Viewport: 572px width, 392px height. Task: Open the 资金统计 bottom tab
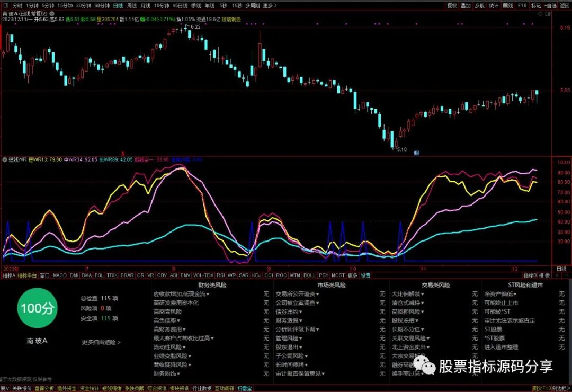(x=89, y=388)
